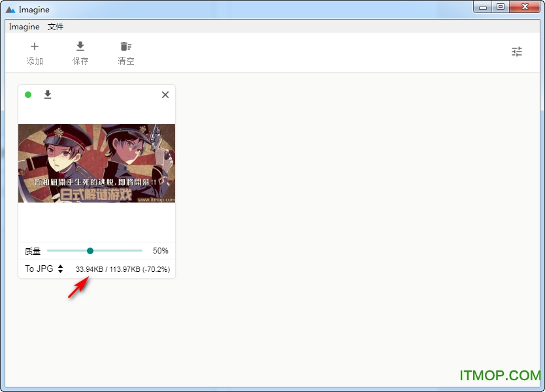Select the anime image thumbnail preview
The height and width of the screenshot is (392, 545).
click(97, 163)
